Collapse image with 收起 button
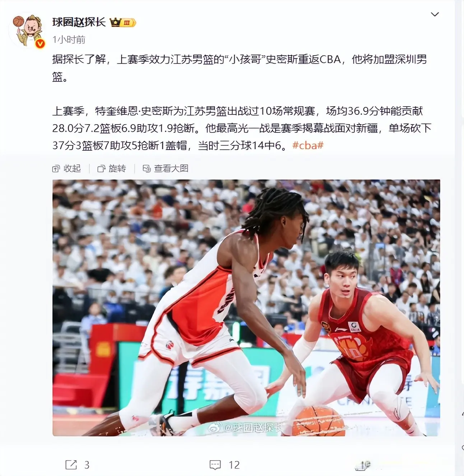464x476 pixels. (66, 168)
